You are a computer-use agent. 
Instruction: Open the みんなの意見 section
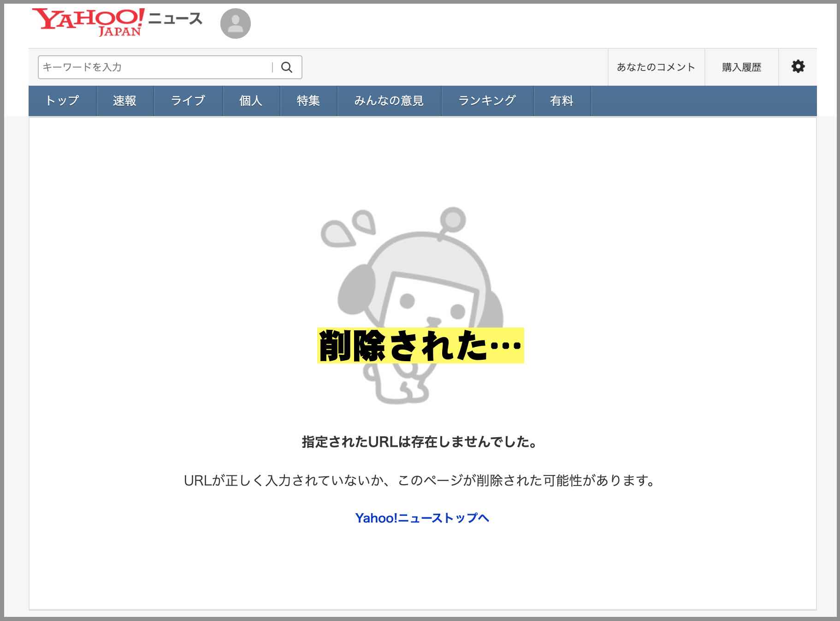[390, 100]
